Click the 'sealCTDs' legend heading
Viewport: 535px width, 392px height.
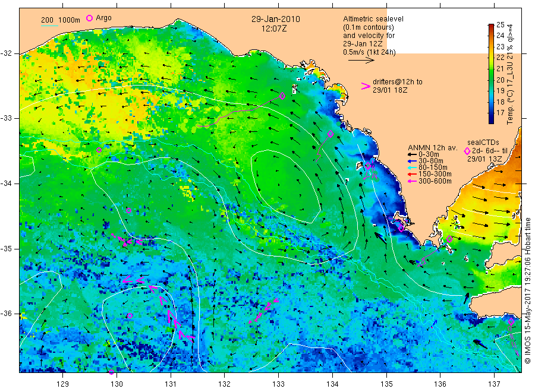click(x=483, y=143)
